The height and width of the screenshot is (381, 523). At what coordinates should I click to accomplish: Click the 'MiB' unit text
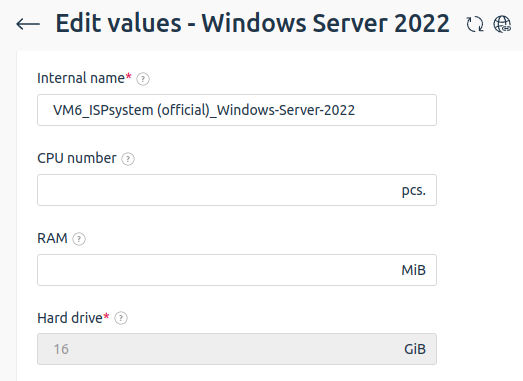click(414, 270)
